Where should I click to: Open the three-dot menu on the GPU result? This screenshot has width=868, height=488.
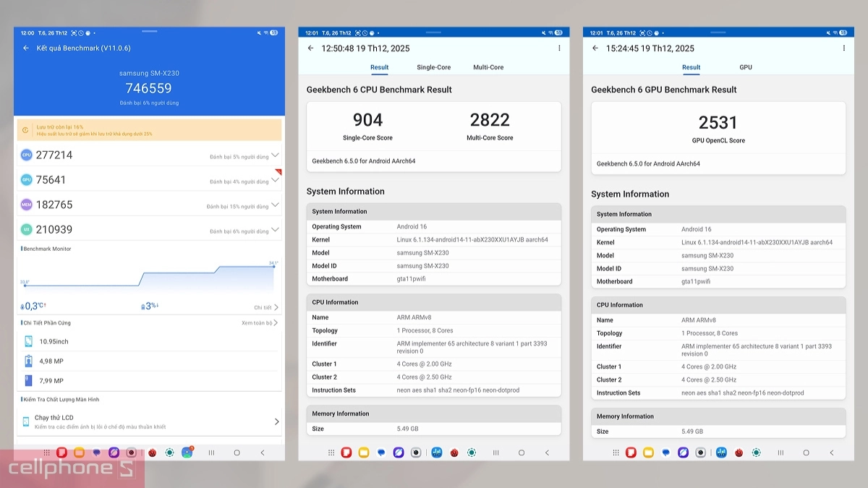point(843,48)
